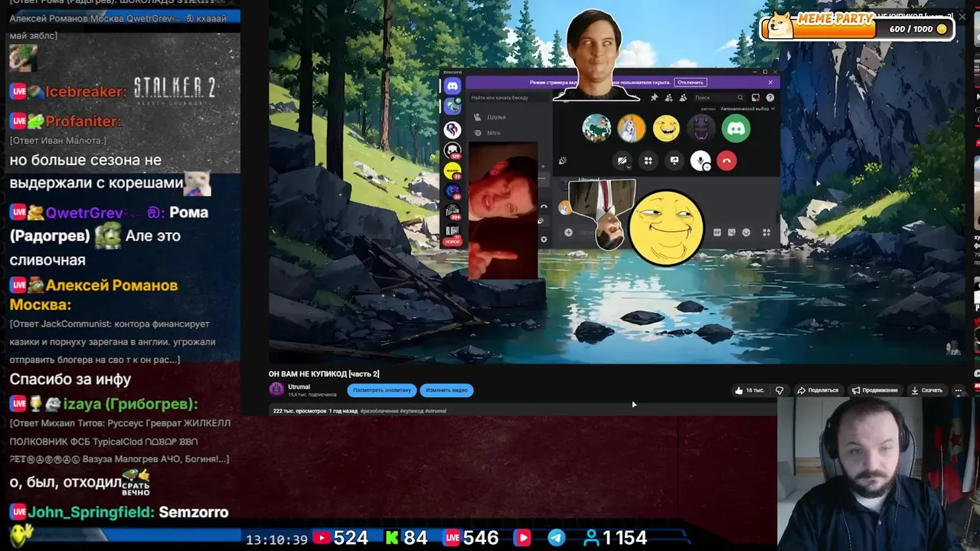Click chat username Icebreaker
Screen dimensions: 980x551
click(x=86, y=92)
